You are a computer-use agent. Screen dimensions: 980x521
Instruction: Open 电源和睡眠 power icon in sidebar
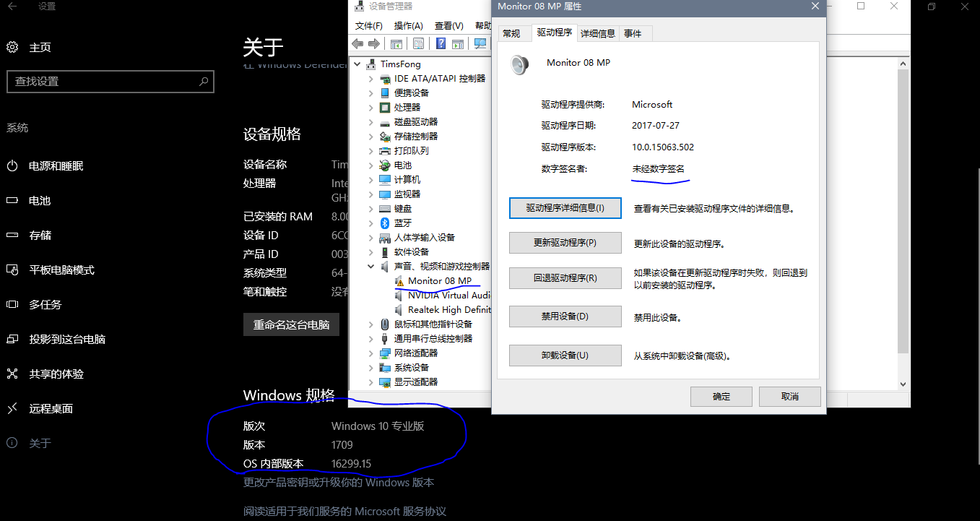point(12,166)
